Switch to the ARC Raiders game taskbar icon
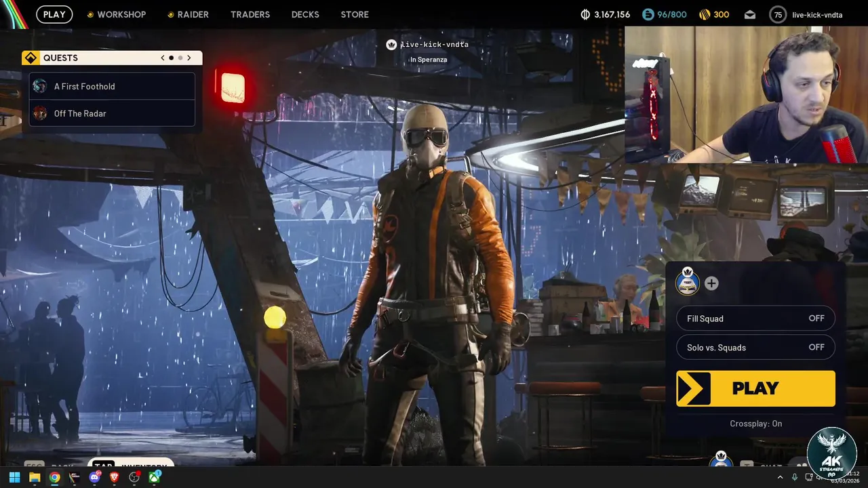The height and width of the screenshot is (488, 868). [75, 477]
